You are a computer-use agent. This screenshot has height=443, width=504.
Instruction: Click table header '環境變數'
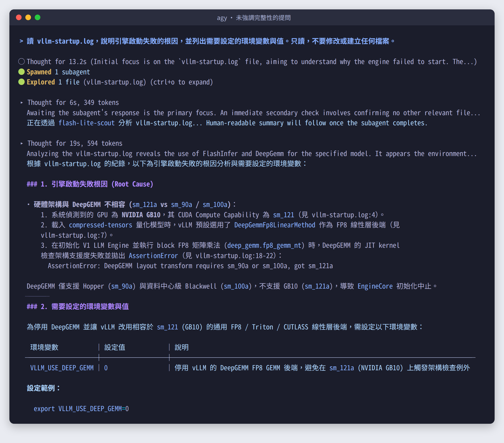(44, 348)
